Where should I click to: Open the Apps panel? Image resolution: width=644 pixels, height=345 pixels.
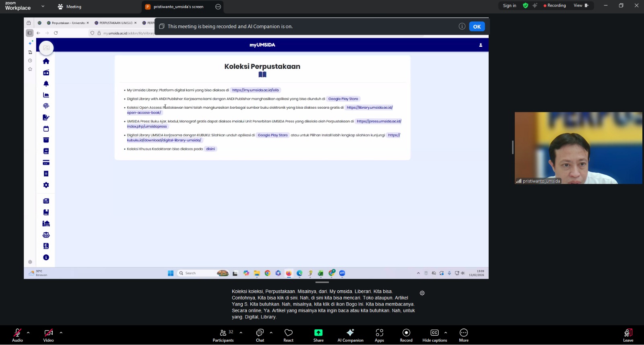(x=379, y=335)
